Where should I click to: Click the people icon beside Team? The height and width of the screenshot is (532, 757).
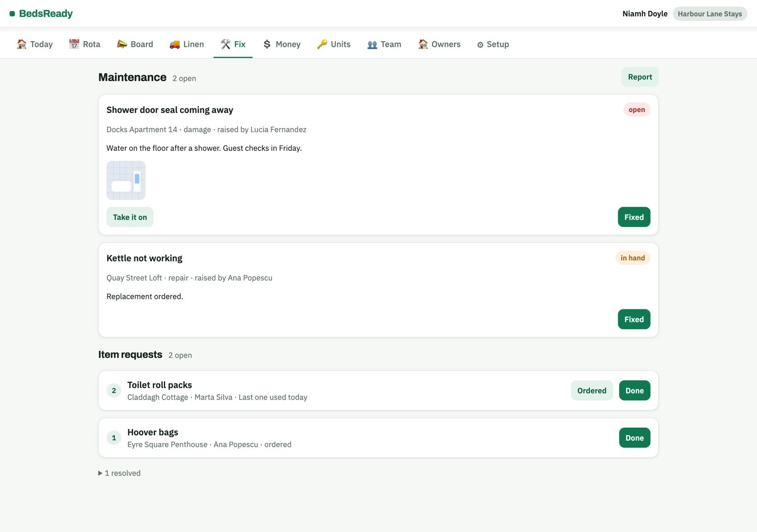[x=372, y=44]
